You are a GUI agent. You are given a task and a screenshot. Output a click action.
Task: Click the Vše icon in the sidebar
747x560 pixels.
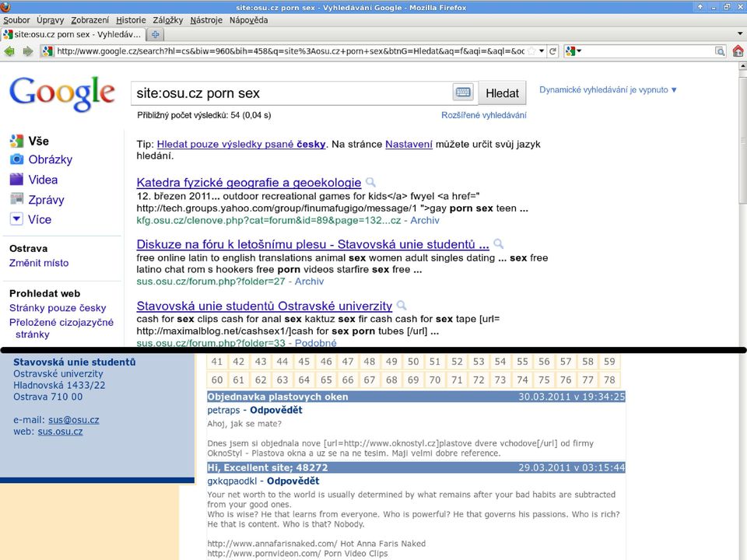(x=16, y=141)
